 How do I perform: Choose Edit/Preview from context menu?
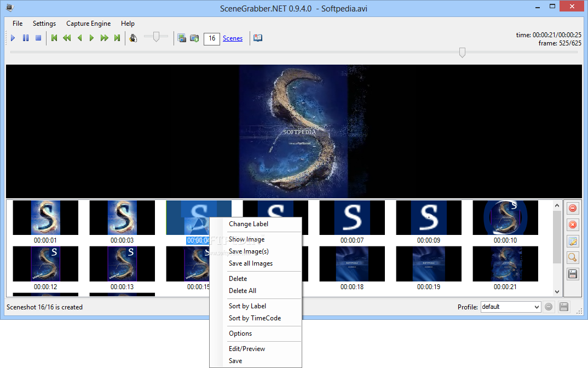point(256,349)
